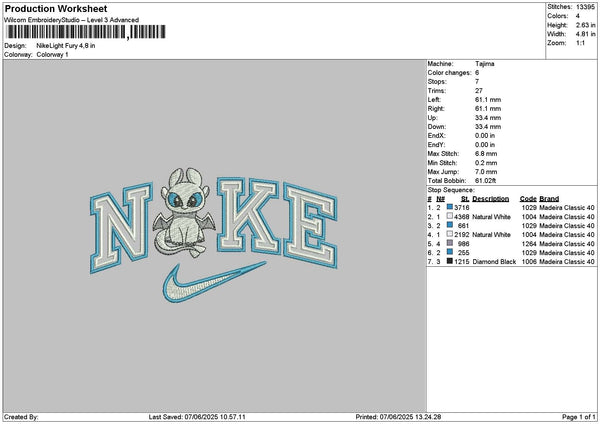Click the 'St.' column header
600x424 pixels.
pos(465,199)
